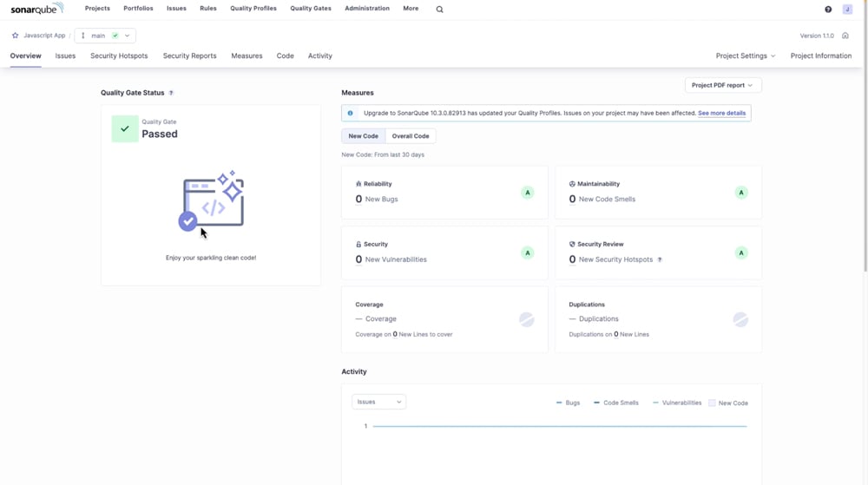The image size is (868, 485).
Task: Star the Javascript App project as favorite
Action: point(15,36)
